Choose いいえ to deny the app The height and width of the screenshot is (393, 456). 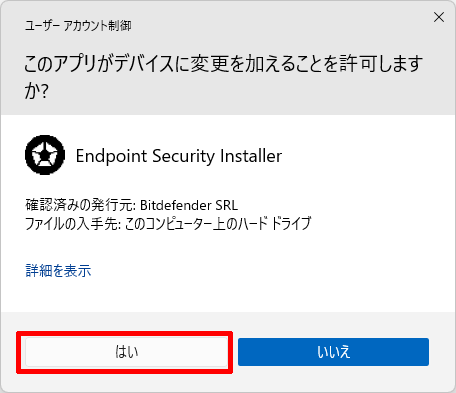(333, 352)
